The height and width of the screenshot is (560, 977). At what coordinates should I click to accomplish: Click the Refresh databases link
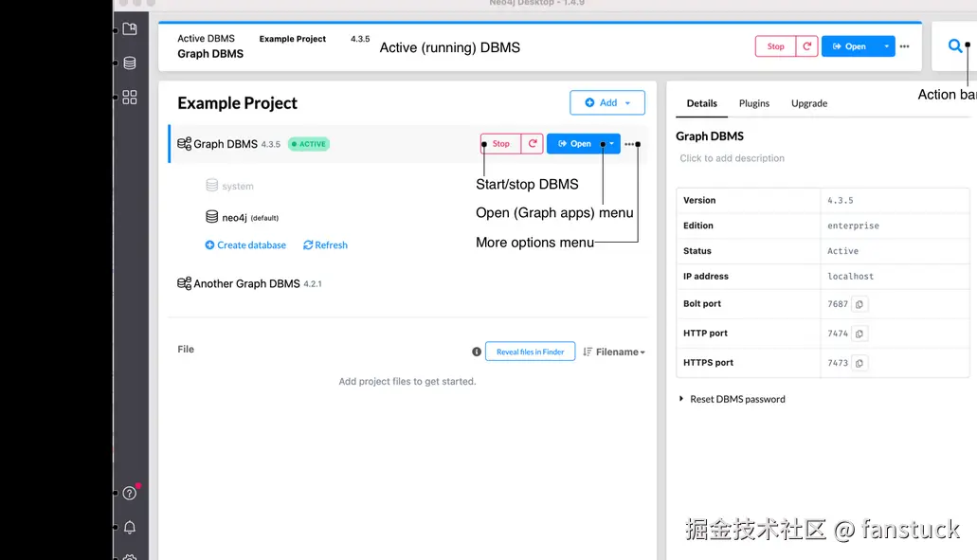point(325,244)
